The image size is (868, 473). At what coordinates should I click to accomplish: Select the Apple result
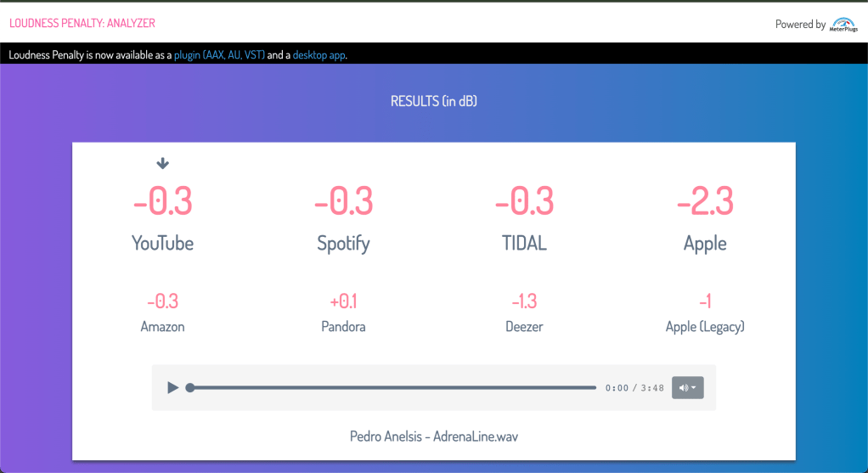pyautogui.click(x=705, y=217)
